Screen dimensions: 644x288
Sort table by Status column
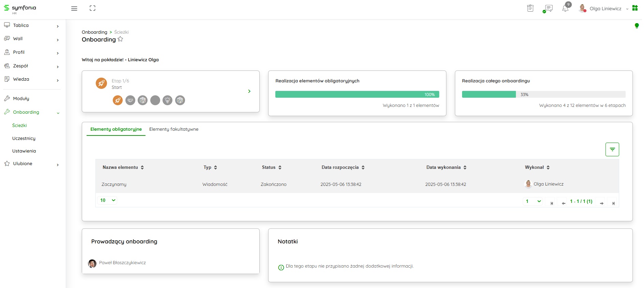tap(280, 167)
